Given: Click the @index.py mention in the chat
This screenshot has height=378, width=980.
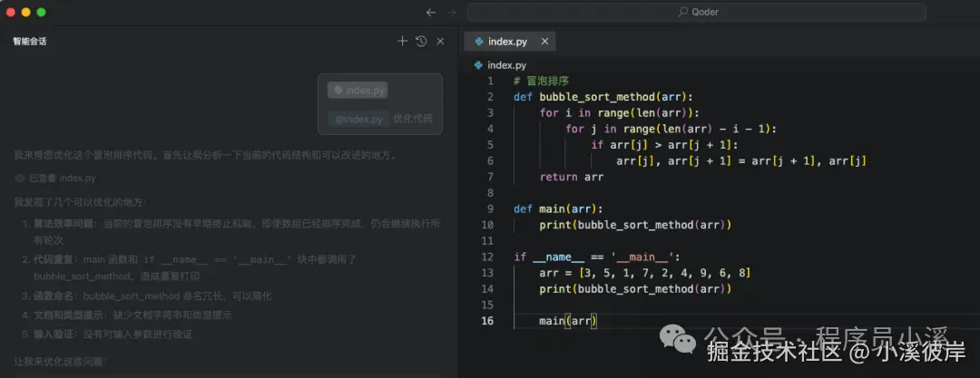Looking at the screenshot, I should pos(358,120).
